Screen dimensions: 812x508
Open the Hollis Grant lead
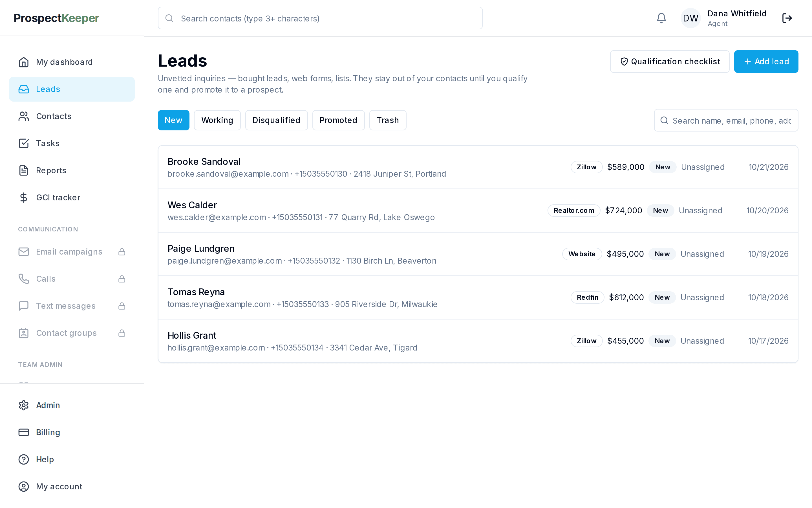pos(478,341)
